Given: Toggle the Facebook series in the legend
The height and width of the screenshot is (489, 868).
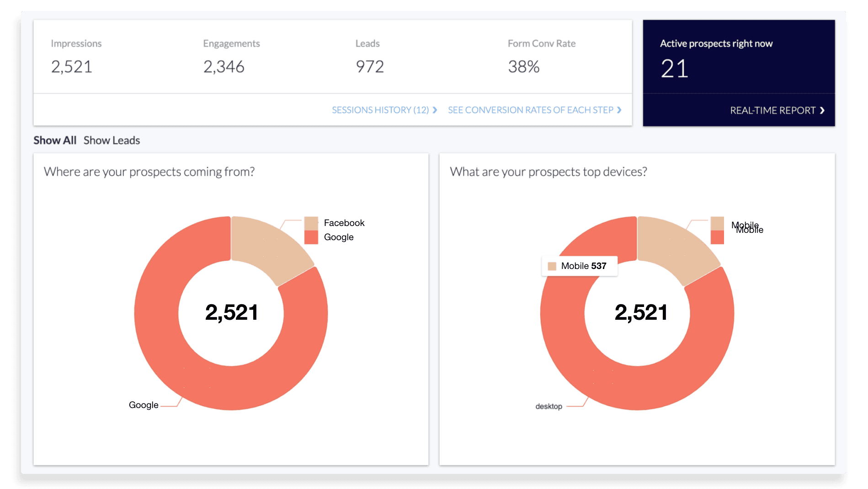Looking at the screenshot, I should pyautogui.click(x=344, y=223).
